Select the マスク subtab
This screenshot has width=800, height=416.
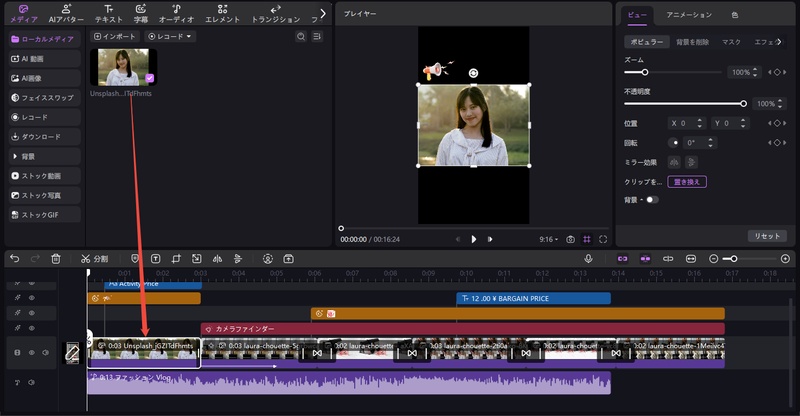pyautogui.click(x=731, y=42)
